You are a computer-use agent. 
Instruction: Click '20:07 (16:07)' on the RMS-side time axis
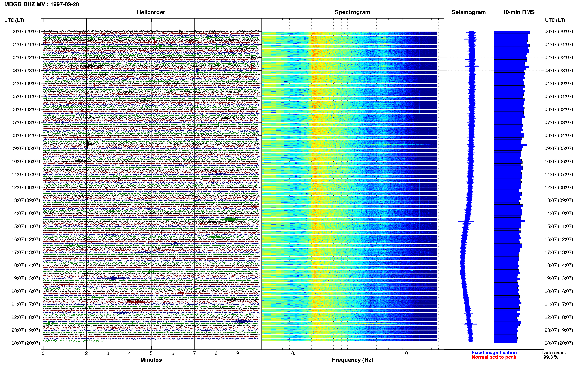(559, 291)
